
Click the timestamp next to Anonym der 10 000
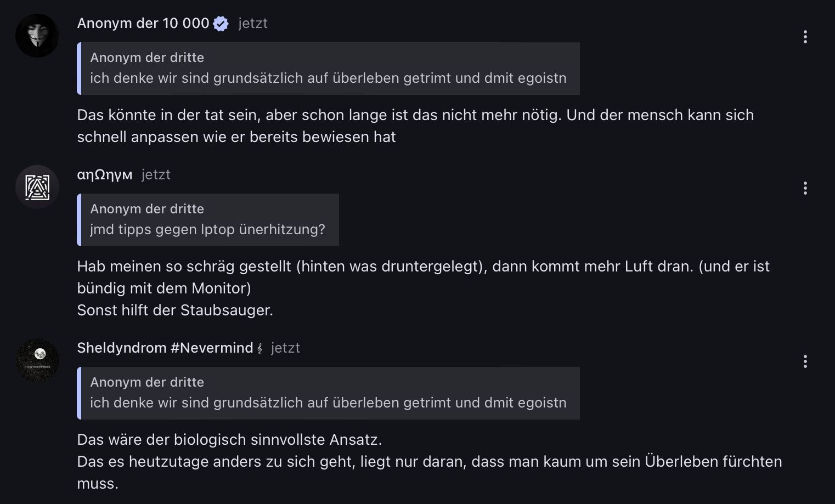point(253,24)
